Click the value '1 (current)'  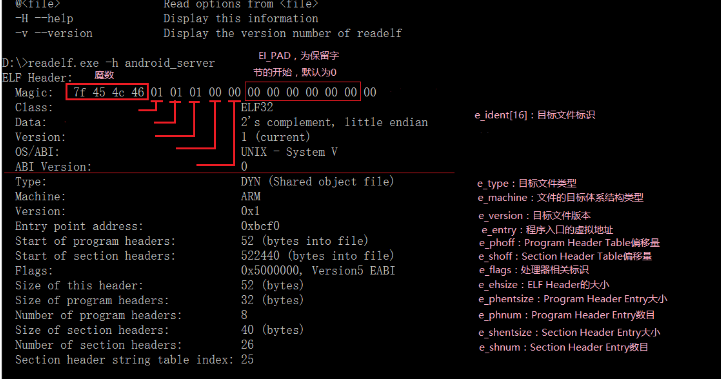tap(275, 137)
